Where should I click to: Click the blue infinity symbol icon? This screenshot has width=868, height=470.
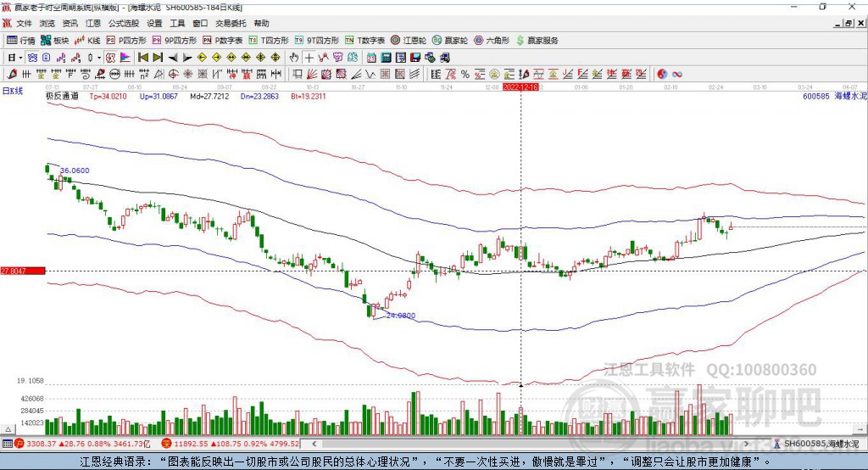pyautogui.click(x=677, y=75)
